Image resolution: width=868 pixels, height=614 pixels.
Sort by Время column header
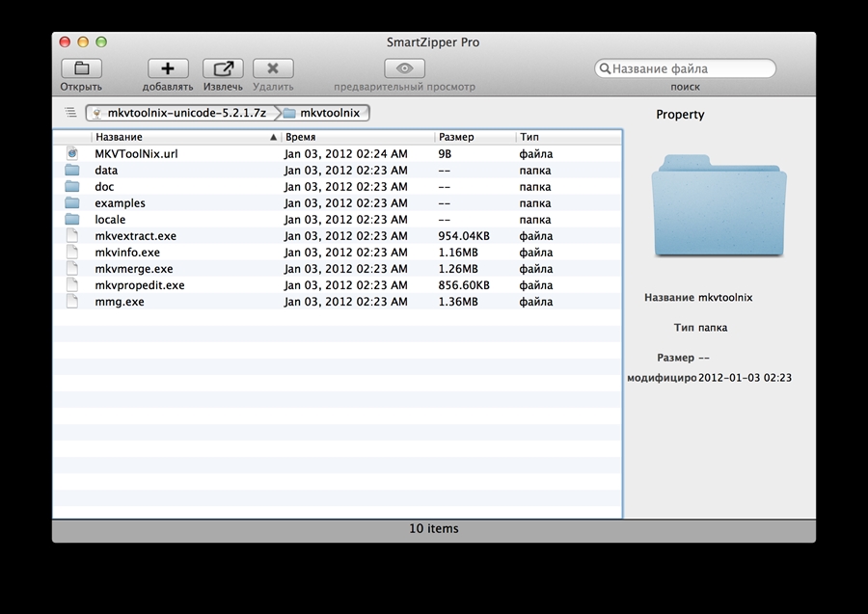point(358,137)
